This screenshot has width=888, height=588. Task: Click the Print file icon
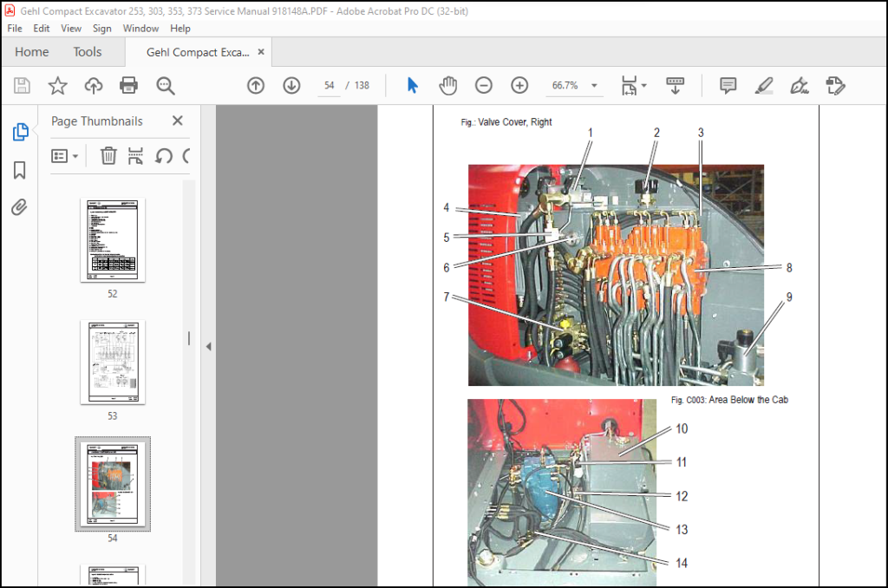(128, 86)
